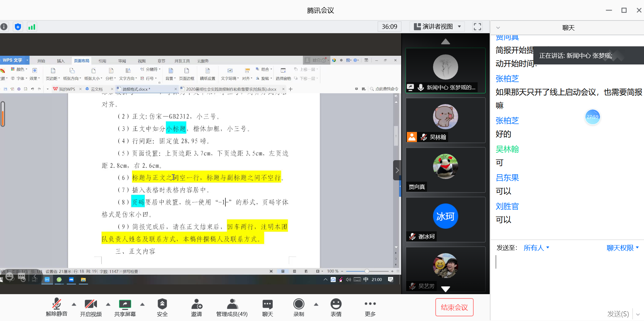Start recording the meeting
Image resolution: width=644 pixels, height=321 pixels.
tap(299, 307)
